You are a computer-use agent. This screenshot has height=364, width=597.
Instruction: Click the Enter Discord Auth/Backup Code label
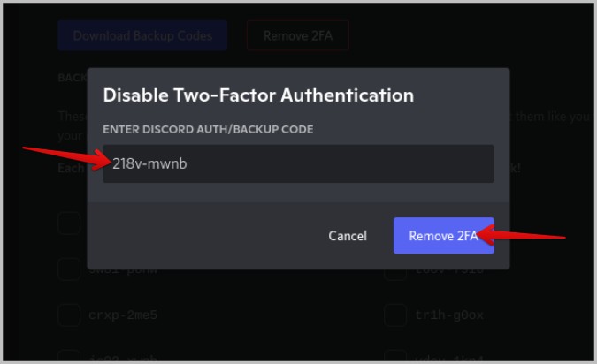[208, 129]
